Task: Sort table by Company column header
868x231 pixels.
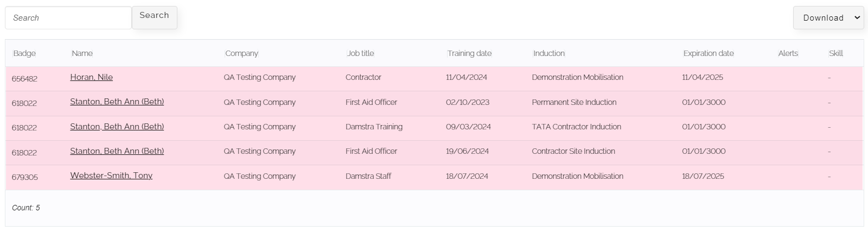Action: coord(242,53)
